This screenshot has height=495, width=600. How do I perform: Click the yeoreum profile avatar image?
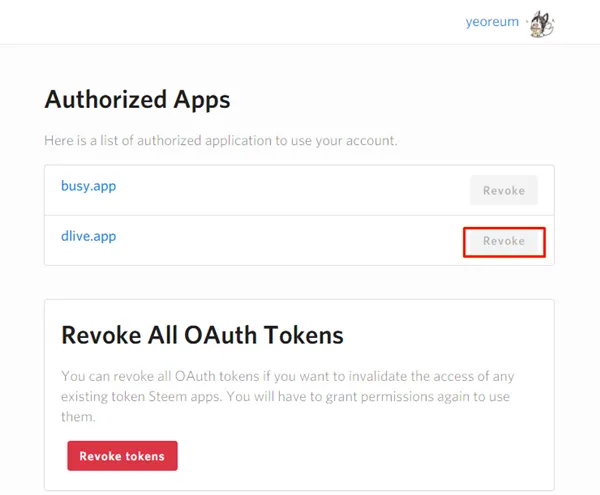pos(540,23)
